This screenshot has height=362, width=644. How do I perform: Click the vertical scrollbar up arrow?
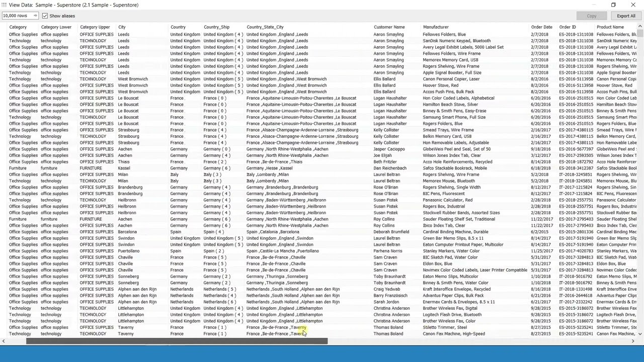[640, 27]
